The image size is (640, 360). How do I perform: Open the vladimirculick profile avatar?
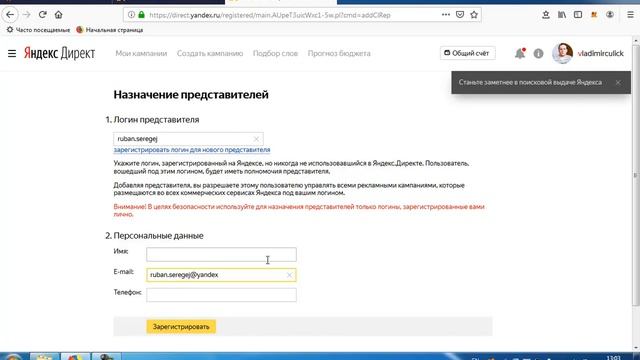coord(562,53)
